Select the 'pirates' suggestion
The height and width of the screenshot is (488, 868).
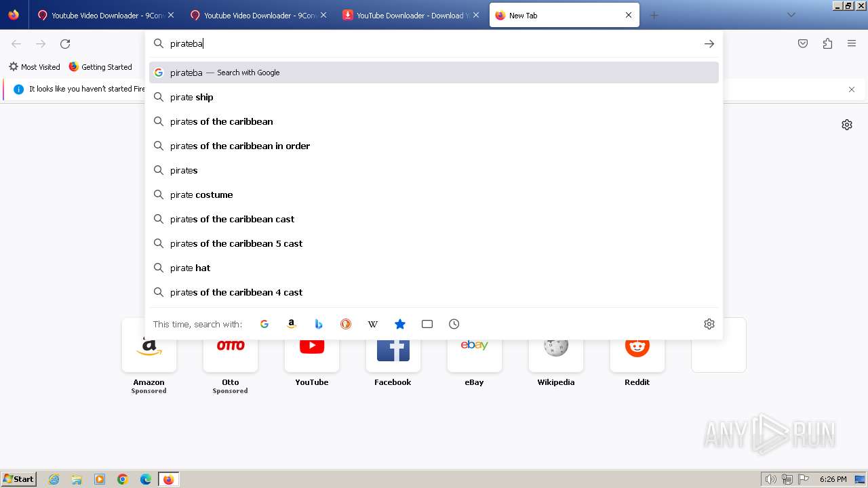coord(434,170)
